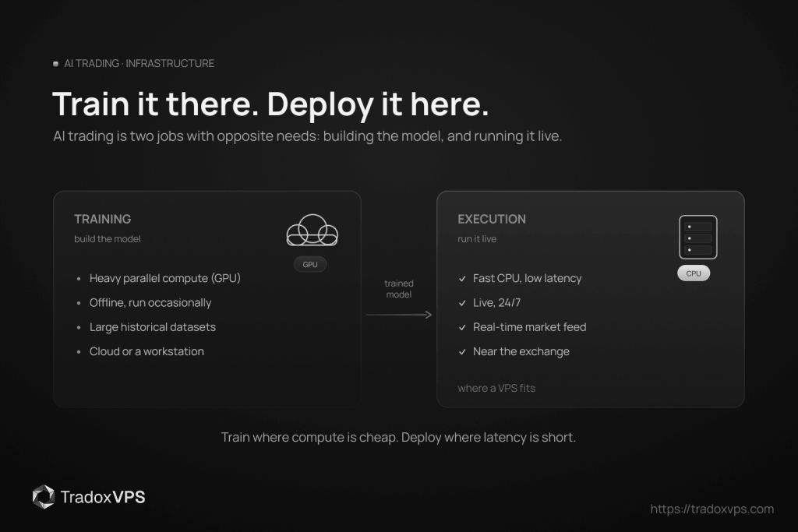
Task: Click the 'build the model' caption
Action: coord(108,238)
